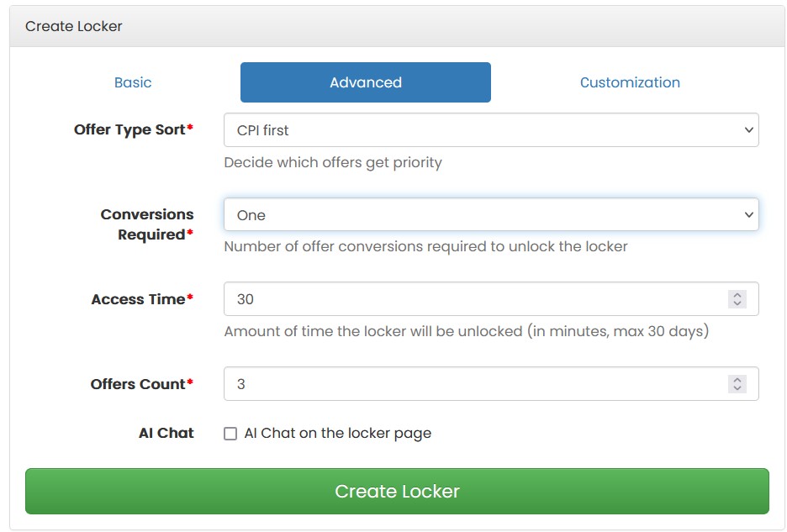
Task: Click the chevron arrow on the One selector
Action: coord(748,215)
